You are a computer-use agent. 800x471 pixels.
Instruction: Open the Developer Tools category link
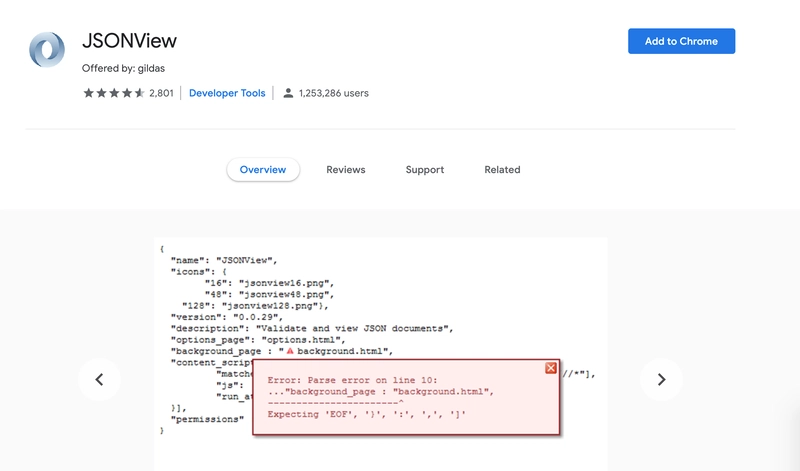pyautogui.click(x=227, y=93)
